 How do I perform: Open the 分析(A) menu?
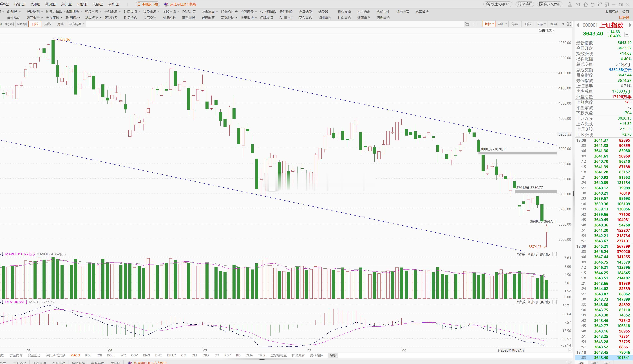click(66, 4)
